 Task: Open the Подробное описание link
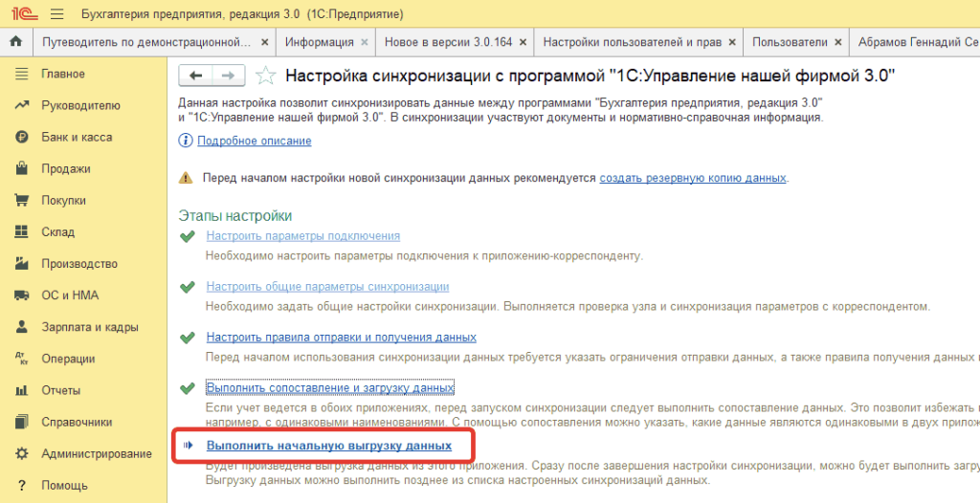tap(255, 142)
